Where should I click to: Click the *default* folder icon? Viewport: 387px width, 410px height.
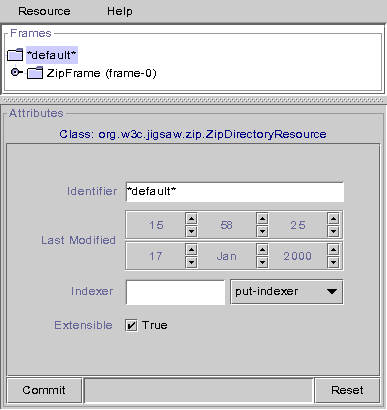click(15, 54)
